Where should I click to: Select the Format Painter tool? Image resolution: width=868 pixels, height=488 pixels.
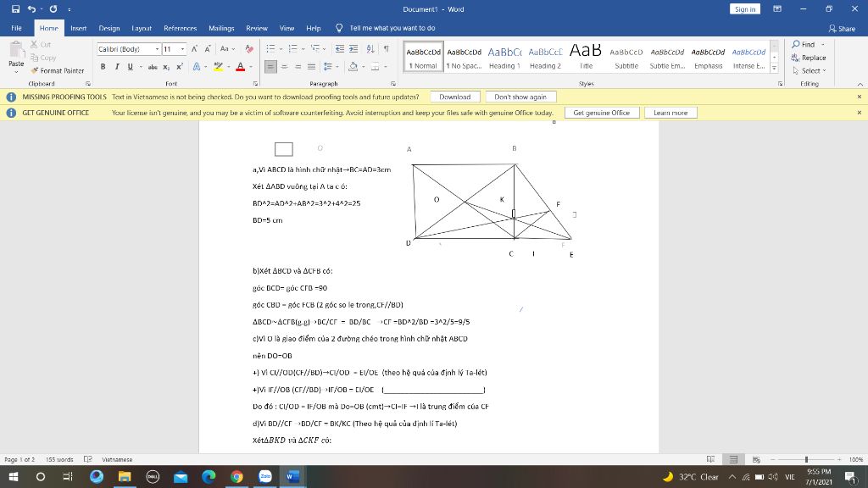[58, 70]
